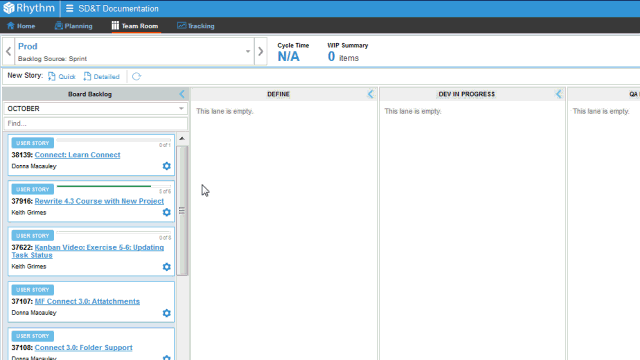The height and width of the screenshot is (360, 640).
Task: Open the Connect: Learn Connect story link
Action: 78,155
